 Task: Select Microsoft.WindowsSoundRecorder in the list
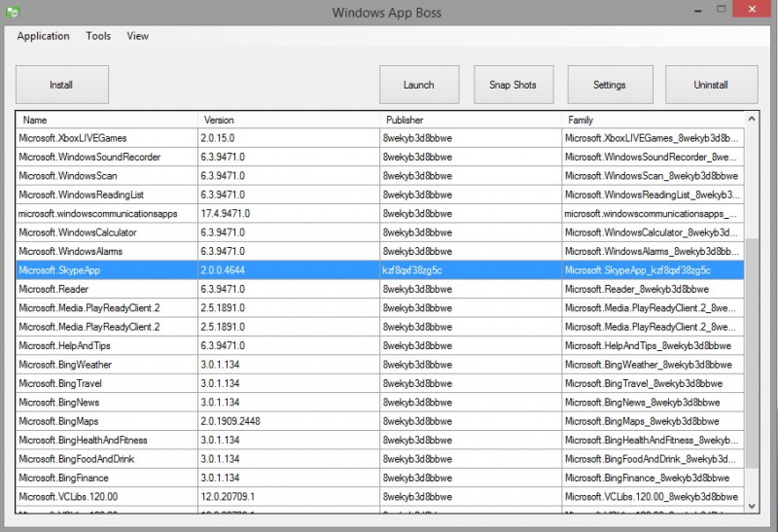(x=380, y=157)
